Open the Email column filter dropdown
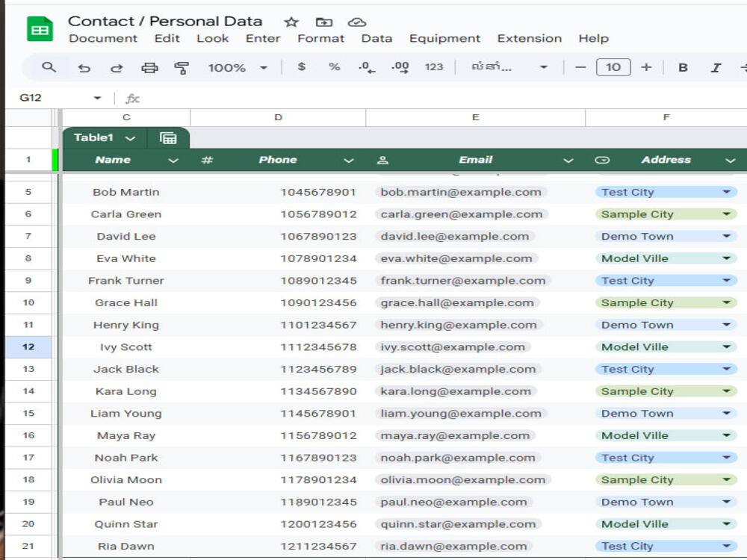Viewport: 747px width, 560px height. [x=568, y=161]
